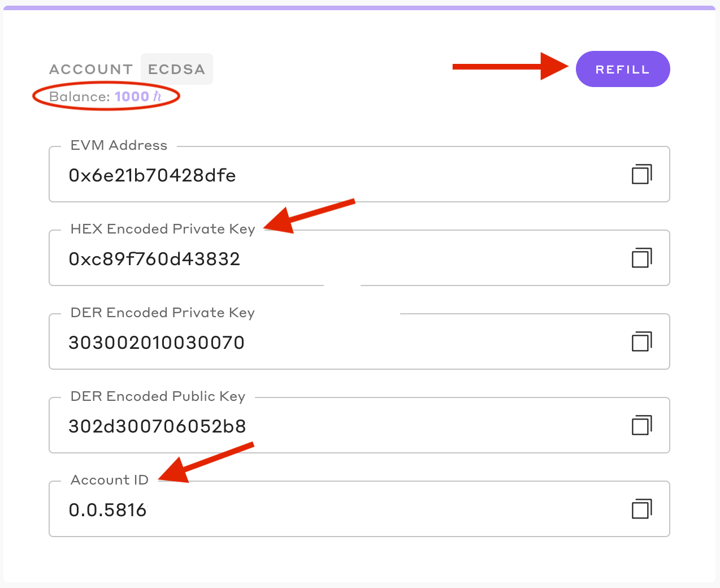Click the ACCOUNT heading label

tap(91, 70)
